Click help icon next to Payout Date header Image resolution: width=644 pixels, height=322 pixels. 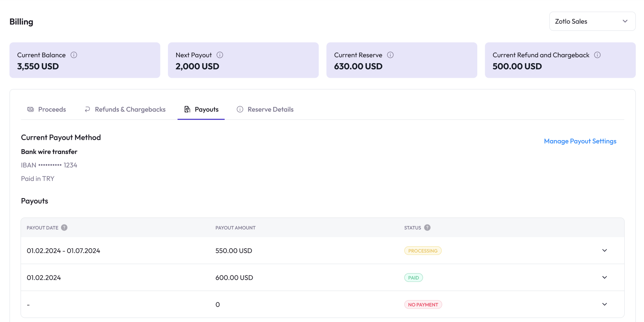click(x=64, y=228)
